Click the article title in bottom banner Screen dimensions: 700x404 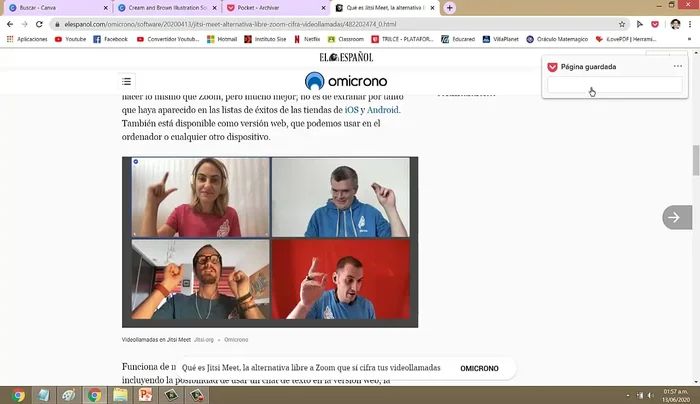click(x=311, y=368)
